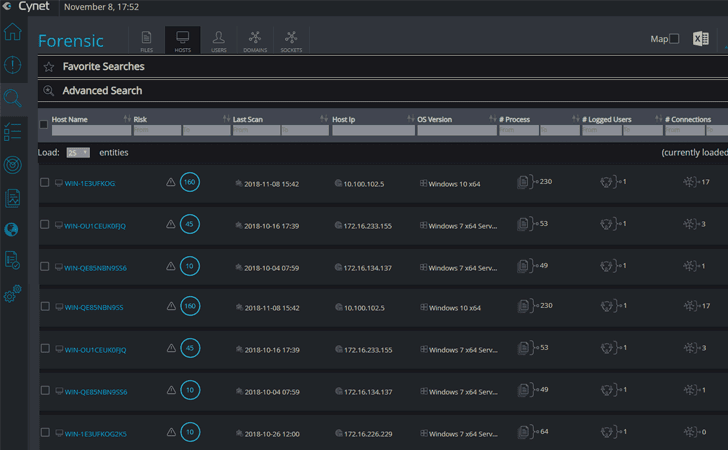Export results with the Excel icon
Viewport: 728px width, 450px height.
[701, 39]
